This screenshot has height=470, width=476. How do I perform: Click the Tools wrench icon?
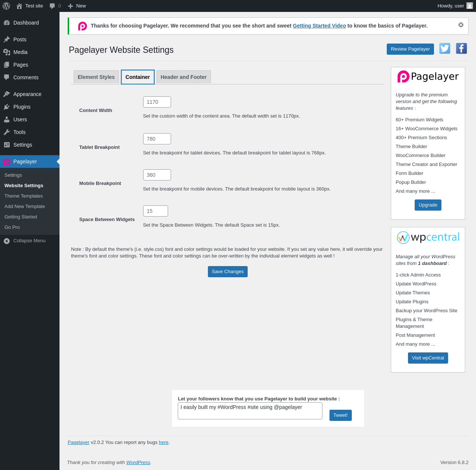click(7, 132)
